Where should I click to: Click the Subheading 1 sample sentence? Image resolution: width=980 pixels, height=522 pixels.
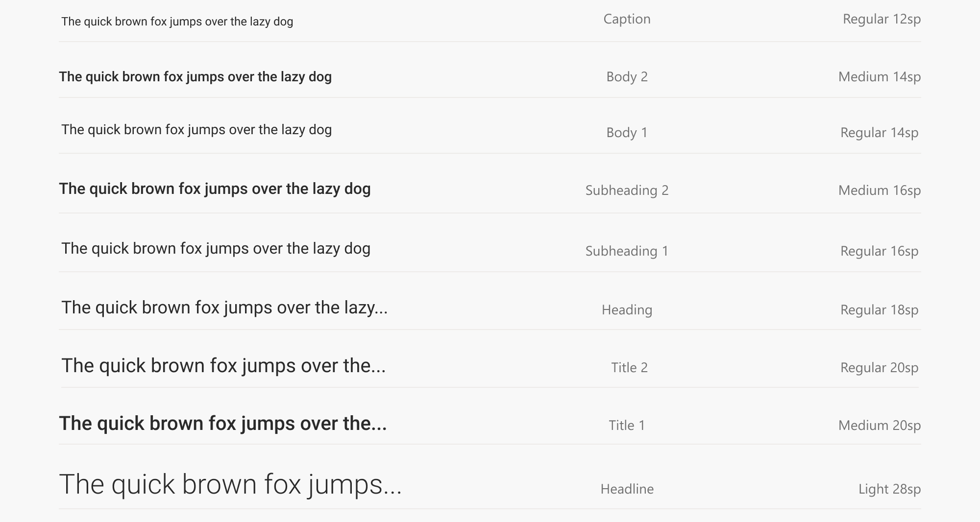216,249
